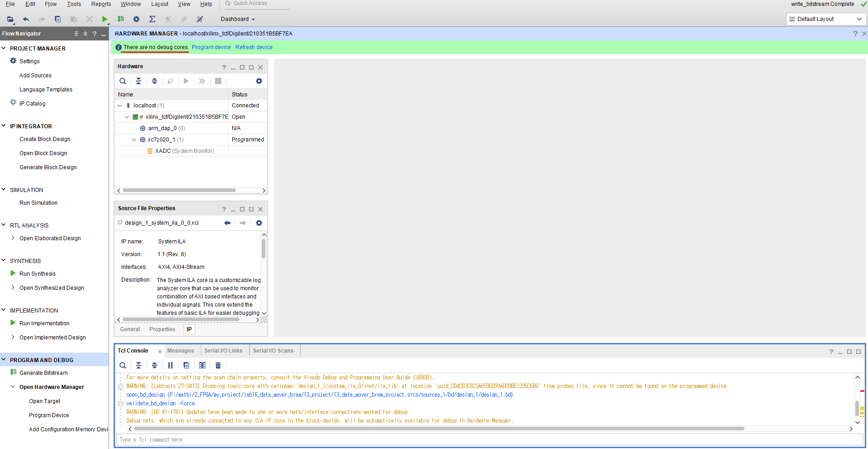
Task: Open the File menu
Action: [10, 4]
